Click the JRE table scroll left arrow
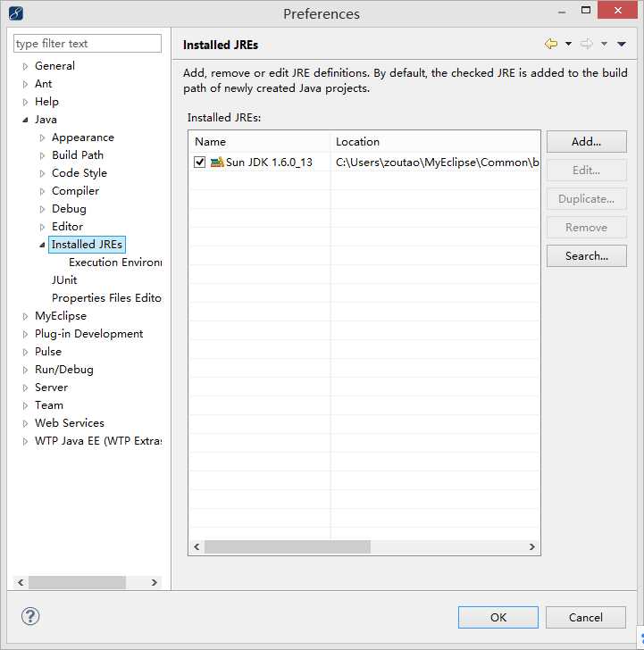 [x=197, y=546]
